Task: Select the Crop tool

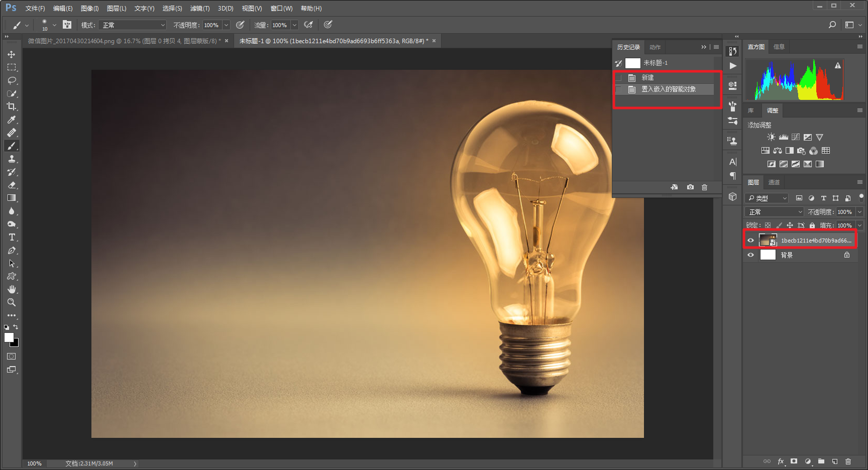Action: coord(12,106)
